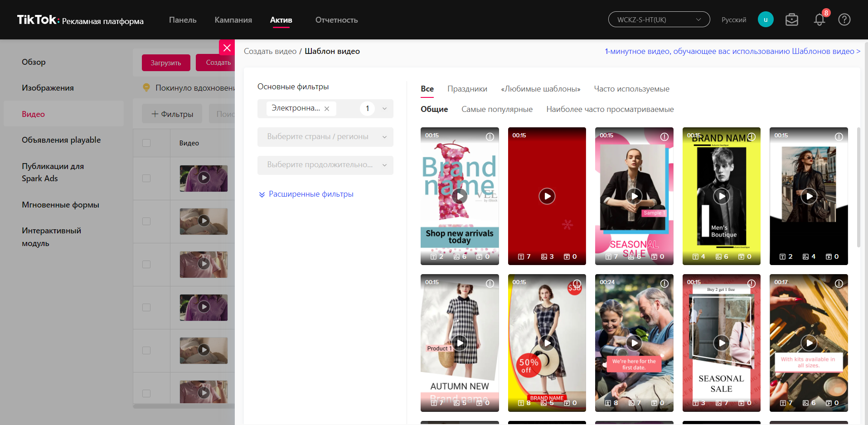Open the WCKZ-S-HT(UK) account dropdown
Screen dimensions: 868x425
(x=659, y=19)
